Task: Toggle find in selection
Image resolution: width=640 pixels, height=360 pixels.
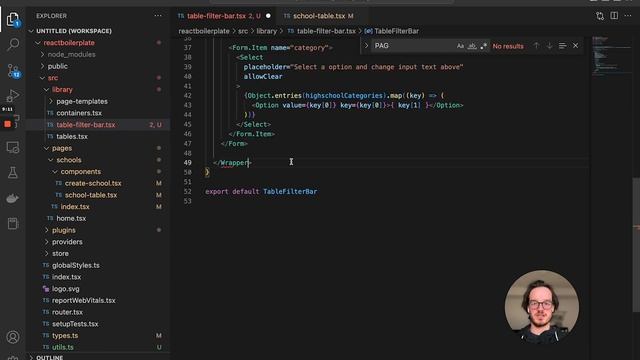Action: [x=562, y=46]
